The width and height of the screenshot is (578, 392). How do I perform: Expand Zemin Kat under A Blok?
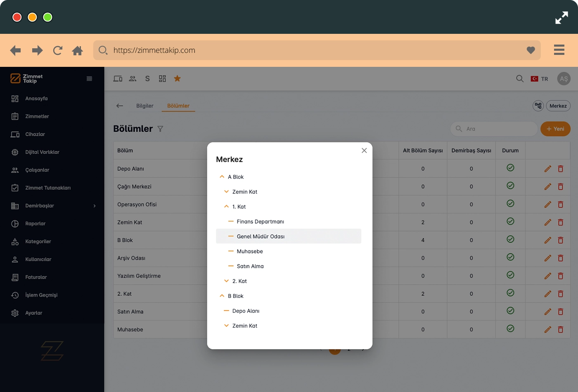pos(226,191)
